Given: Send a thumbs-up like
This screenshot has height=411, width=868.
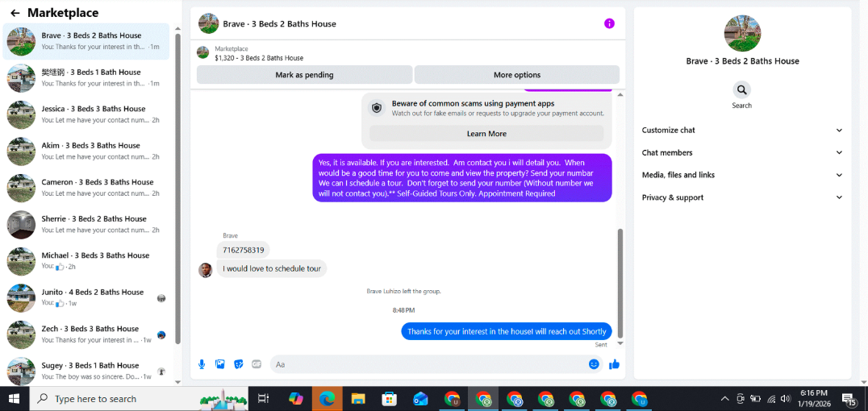Looking at the screenshot, I should point(614,364).
